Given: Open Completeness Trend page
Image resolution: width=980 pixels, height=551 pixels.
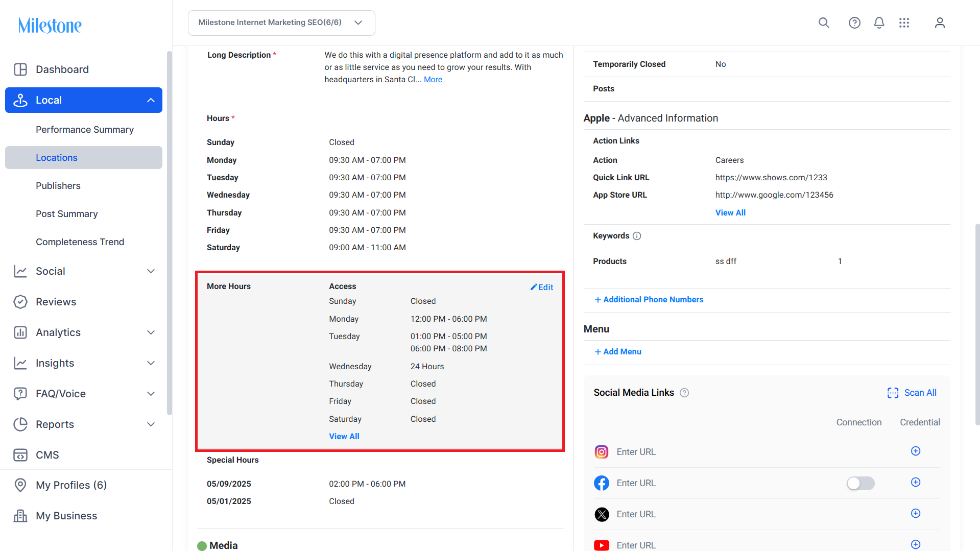Looking at the screenshot, I should click(x=80, y=242).
